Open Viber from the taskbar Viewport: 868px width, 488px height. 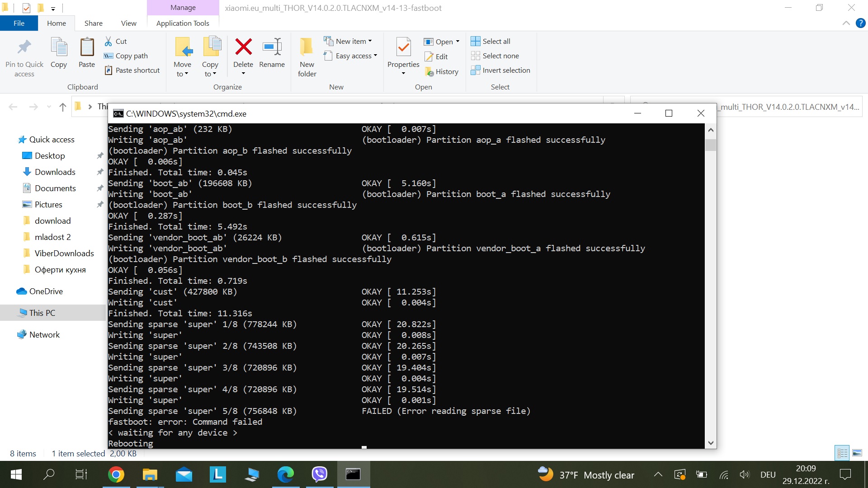(320, 474)
